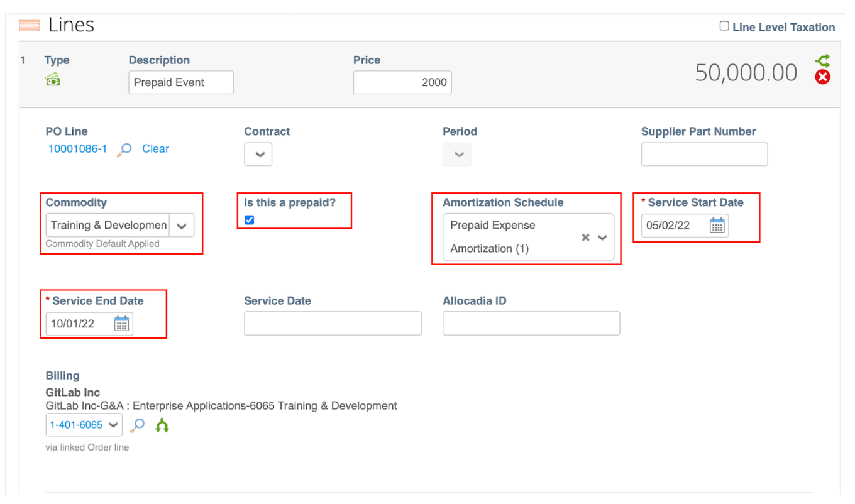This screenshot has width=855, height=504.
Task: Expand the Commodity dropdown
Action: coord(182,226)
